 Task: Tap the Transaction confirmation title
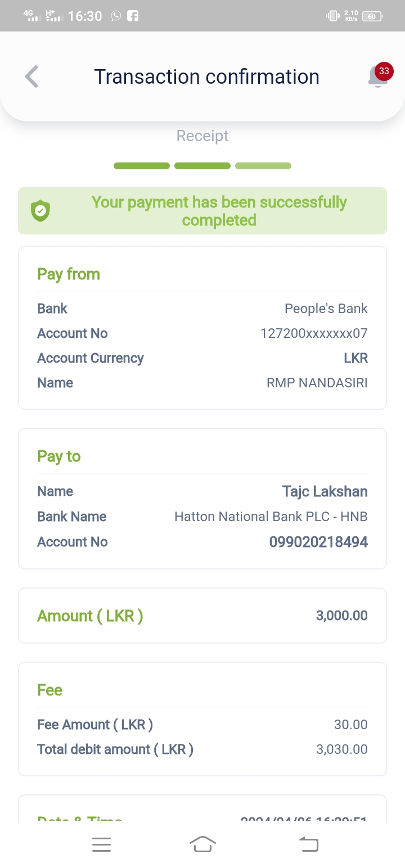point(206,76)
